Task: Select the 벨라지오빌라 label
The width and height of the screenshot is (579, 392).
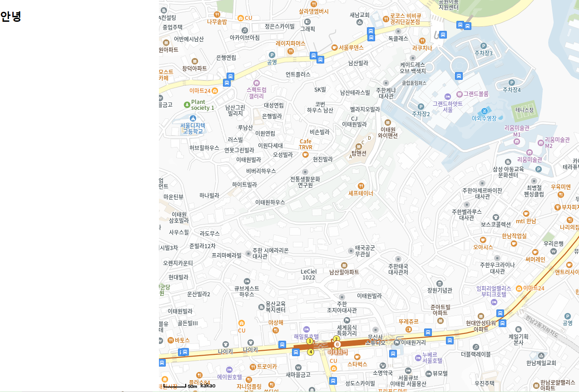Action: pos(365,109)
